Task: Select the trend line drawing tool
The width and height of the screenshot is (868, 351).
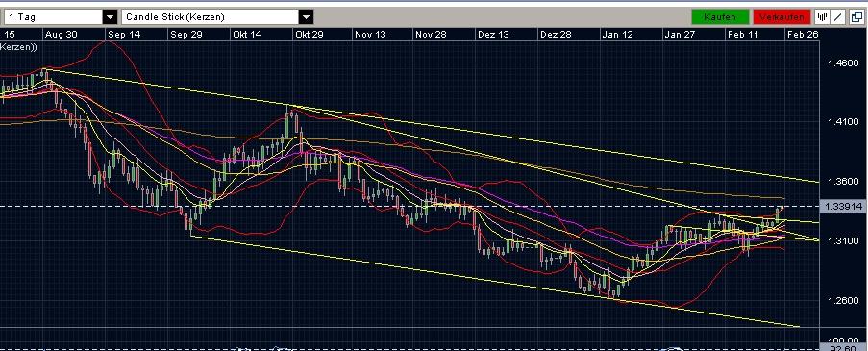Action: [837, 17]
